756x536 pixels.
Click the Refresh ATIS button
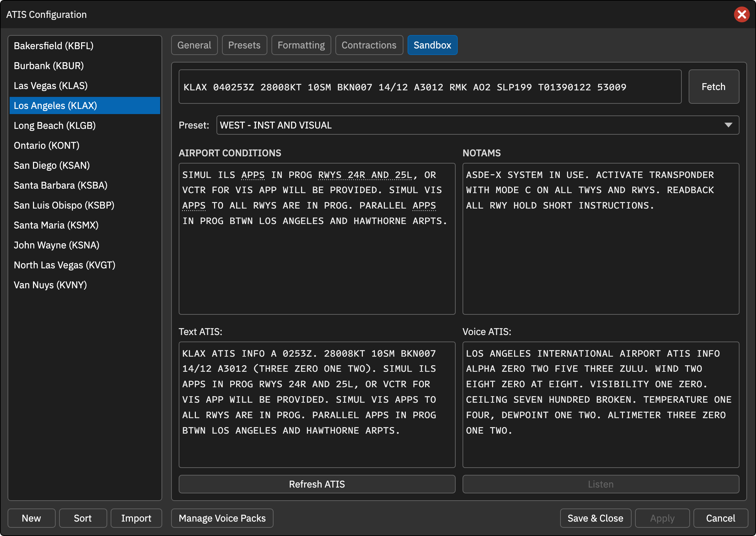click(x=317, y=484)
